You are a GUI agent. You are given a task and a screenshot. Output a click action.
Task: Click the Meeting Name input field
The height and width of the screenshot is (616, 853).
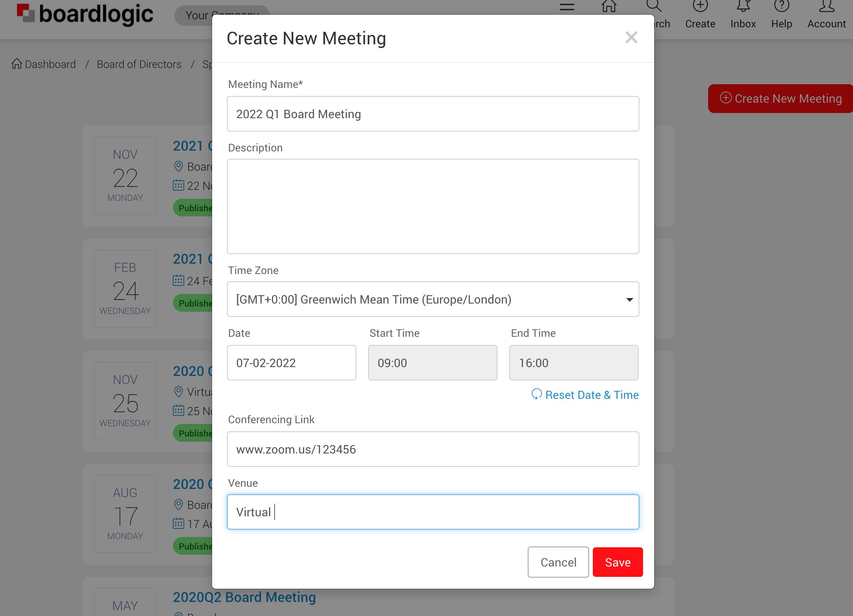click(x=432, y=114)
